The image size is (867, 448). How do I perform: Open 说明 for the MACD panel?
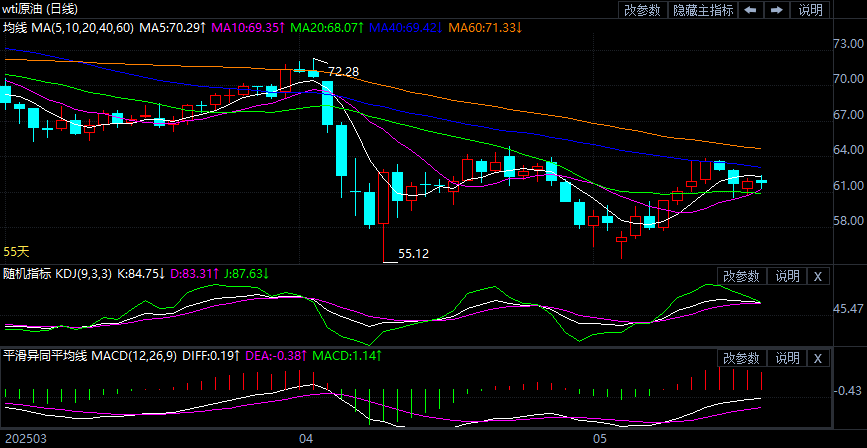787,358
